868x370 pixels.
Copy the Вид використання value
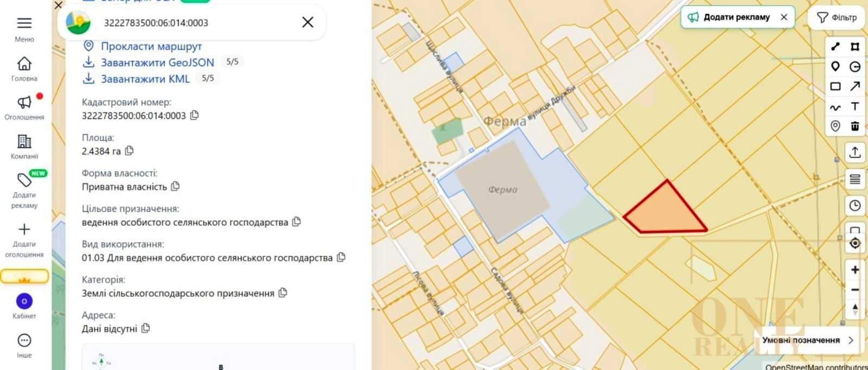pos(341,257)
